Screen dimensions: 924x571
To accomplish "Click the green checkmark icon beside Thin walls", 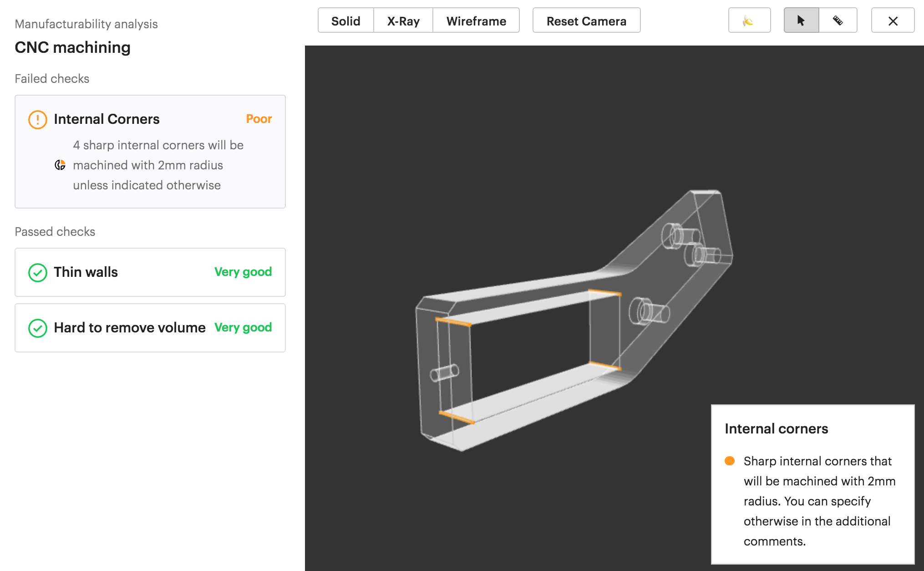I will coord(37,272).
